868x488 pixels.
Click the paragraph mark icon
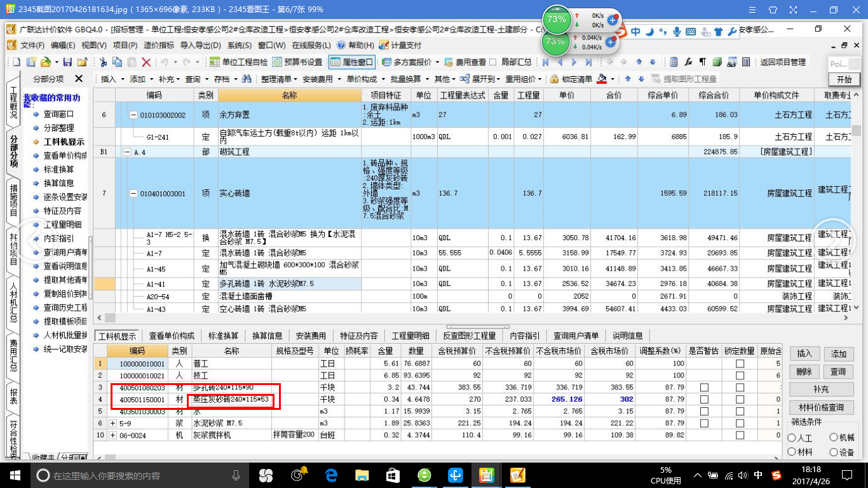702,62
